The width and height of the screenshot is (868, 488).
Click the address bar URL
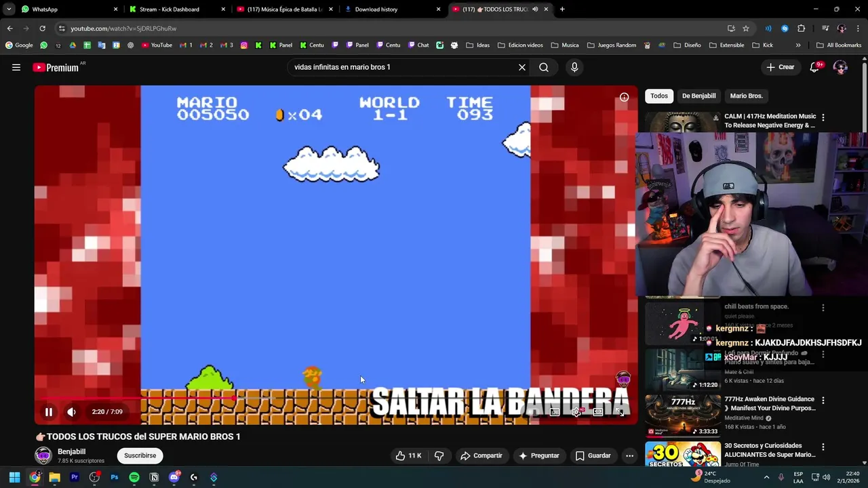tap(123, 28)
